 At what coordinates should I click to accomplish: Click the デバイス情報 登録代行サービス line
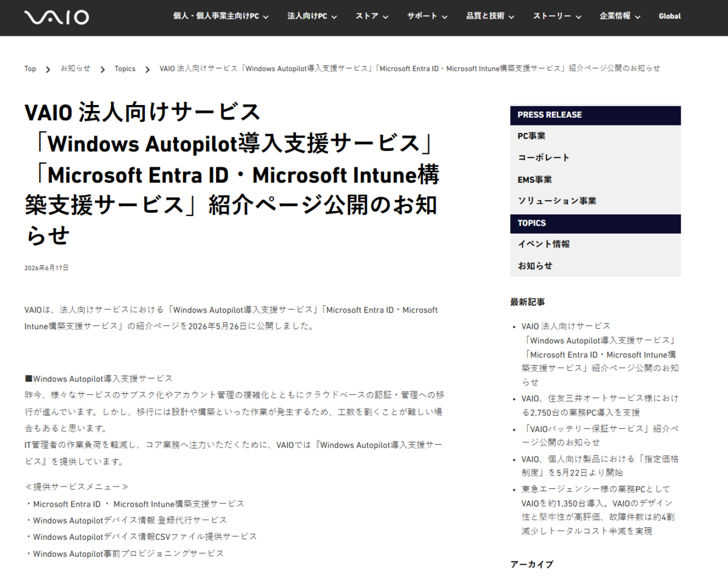coord(126,521)
